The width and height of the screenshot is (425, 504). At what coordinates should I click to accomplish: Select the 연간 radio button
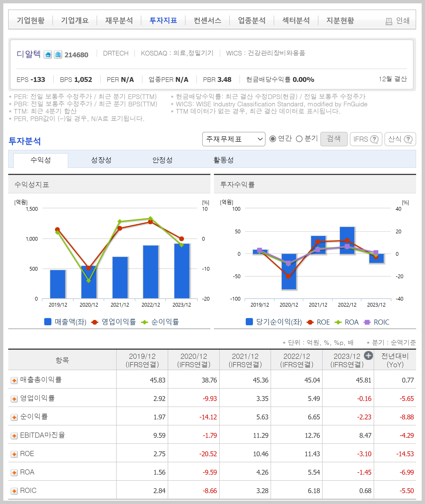(x=273, y=139)
